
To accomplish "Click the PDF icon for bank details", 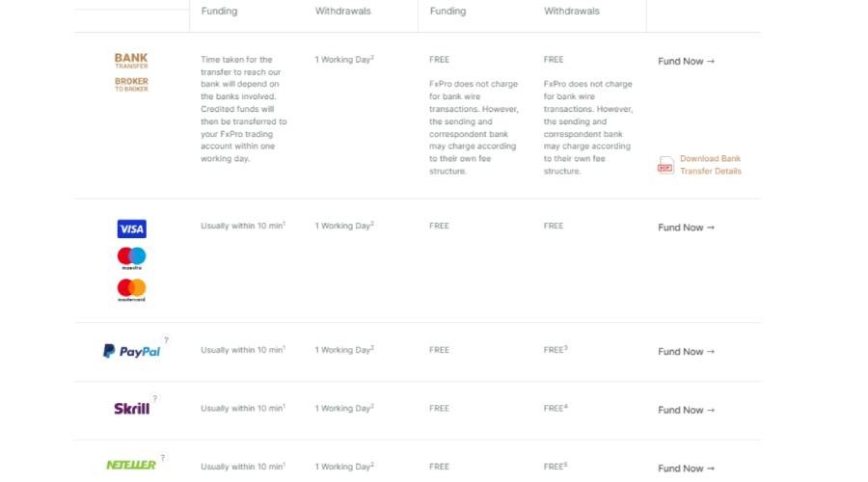I will coord(665,165).
